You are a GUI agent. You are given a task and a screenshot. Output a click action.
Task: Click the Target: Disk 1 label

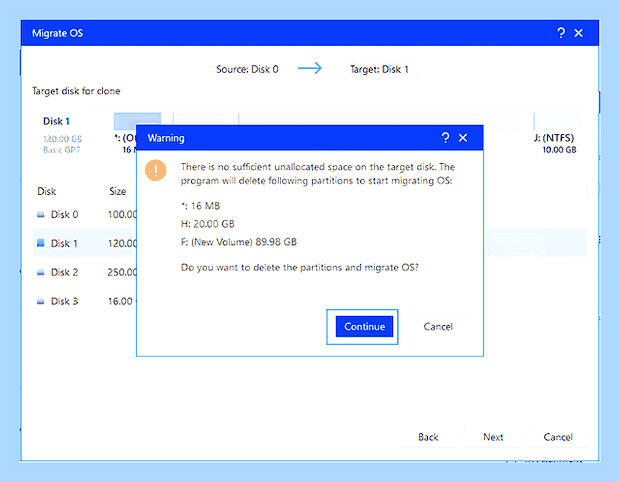379,69
